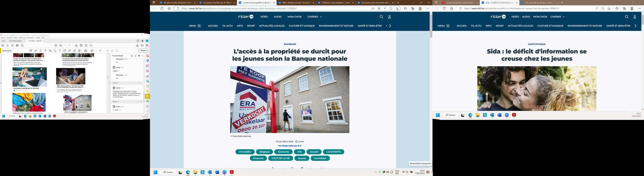Click the rtbf.be logo on the middle page
Image resolution: width=644 pixels, height=176 pixels.
[x=246, y=17]
